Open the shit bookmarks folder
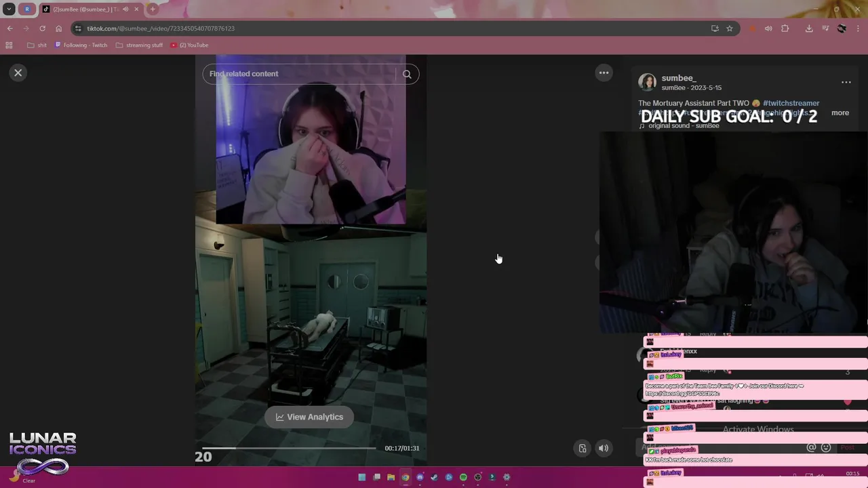 click(37, 45)
